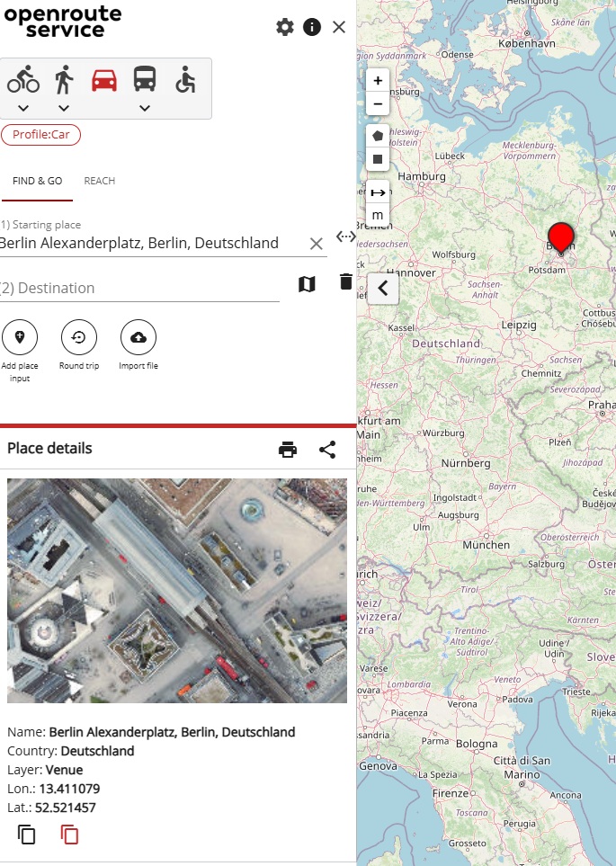Click the Round trip button
Viewport: 616px width, 866px height.
point(79,338)
